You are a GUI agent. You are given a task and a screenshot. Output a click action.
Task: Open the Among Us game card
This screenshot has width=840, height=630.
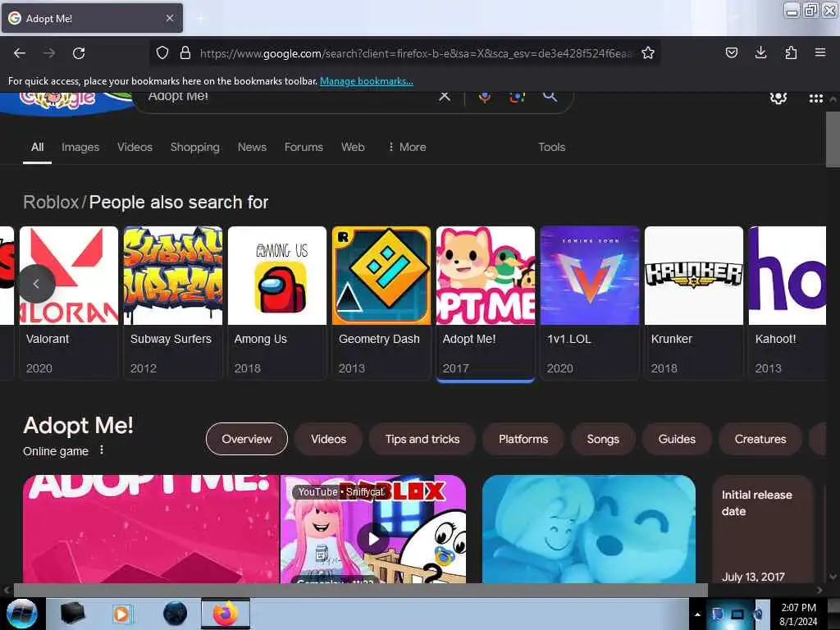(x=277, y=303)
